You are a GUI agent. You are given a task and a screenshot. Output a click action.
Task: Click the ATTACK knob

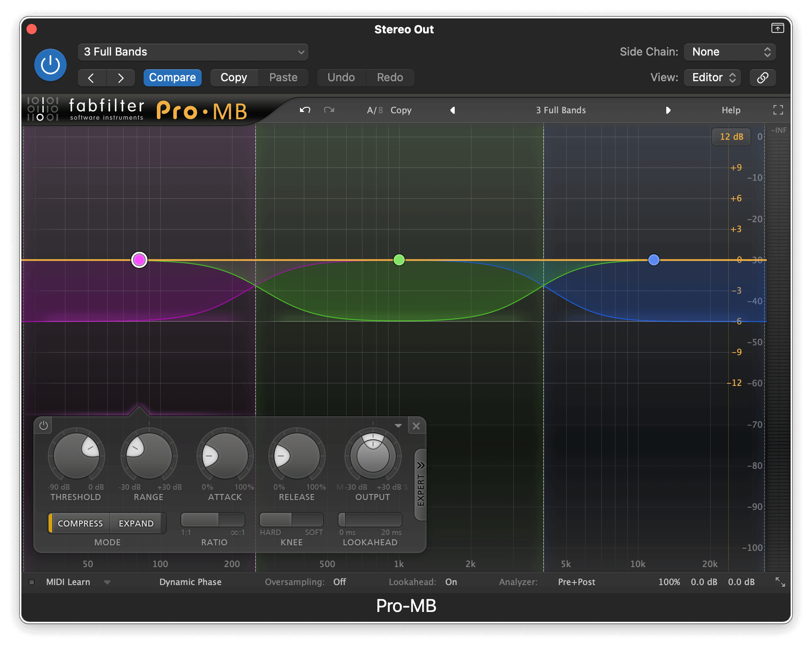(x=225, y=456)
